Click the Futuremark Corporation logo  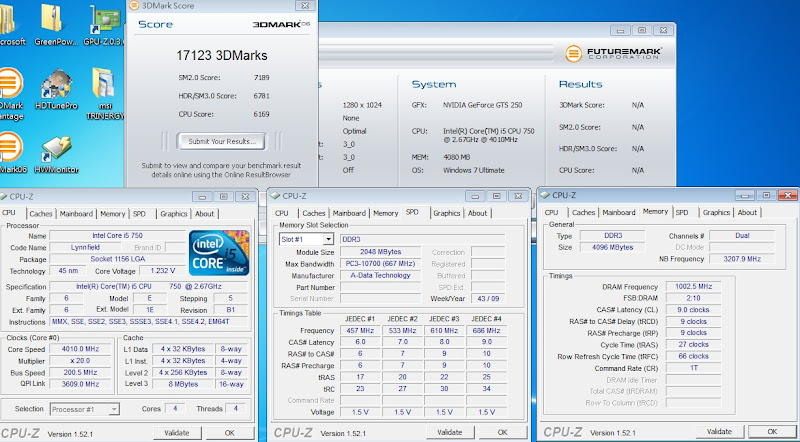[x=613, y=53]
